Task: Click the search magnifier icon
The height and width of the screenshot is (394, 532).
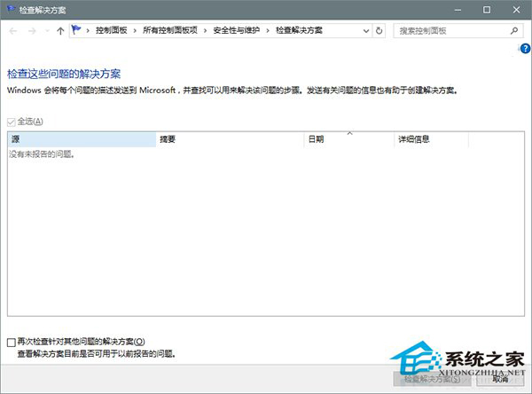Action: 514,31
